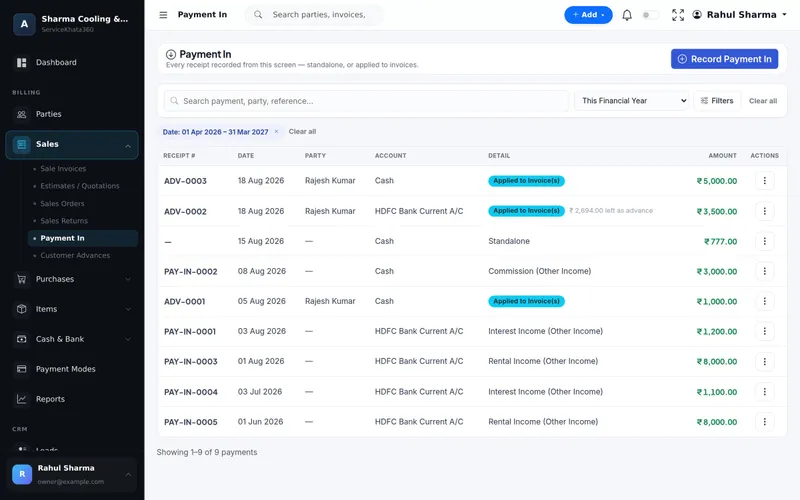Click the DATE column header
Viewport: 800px width, 500px height.
[x=245, y=156]
